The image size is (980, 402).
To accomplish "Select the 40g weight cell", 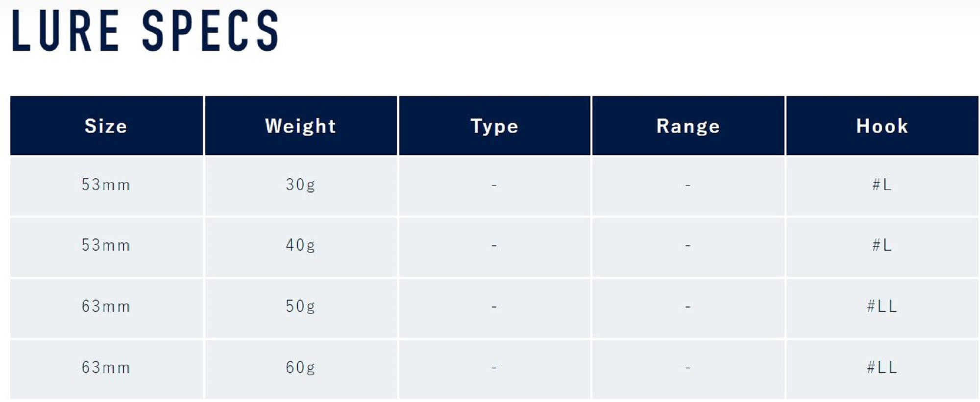I will (x=300, y=245).
